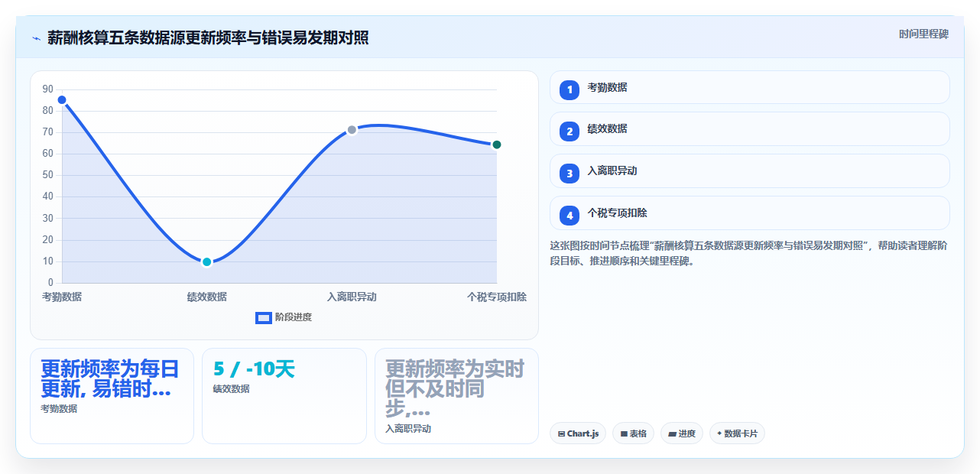This screenshot has width=980, height=474.
Task: Open the 更新频率为每日更新 stat card
Action: pyautogui.click(x=112, y=396)
